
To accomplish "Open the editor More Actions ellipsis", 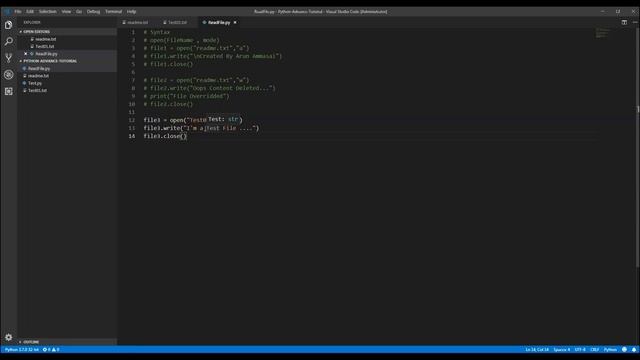I will pos(635,22).
